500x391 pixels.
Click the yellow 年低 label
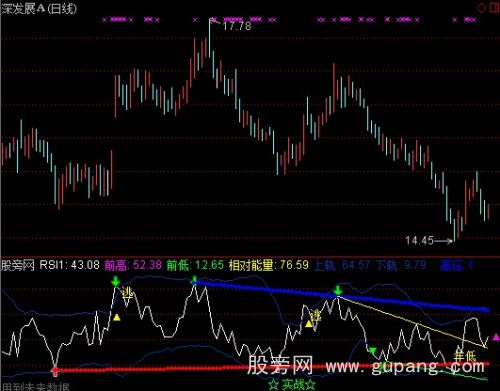(465, 356)
